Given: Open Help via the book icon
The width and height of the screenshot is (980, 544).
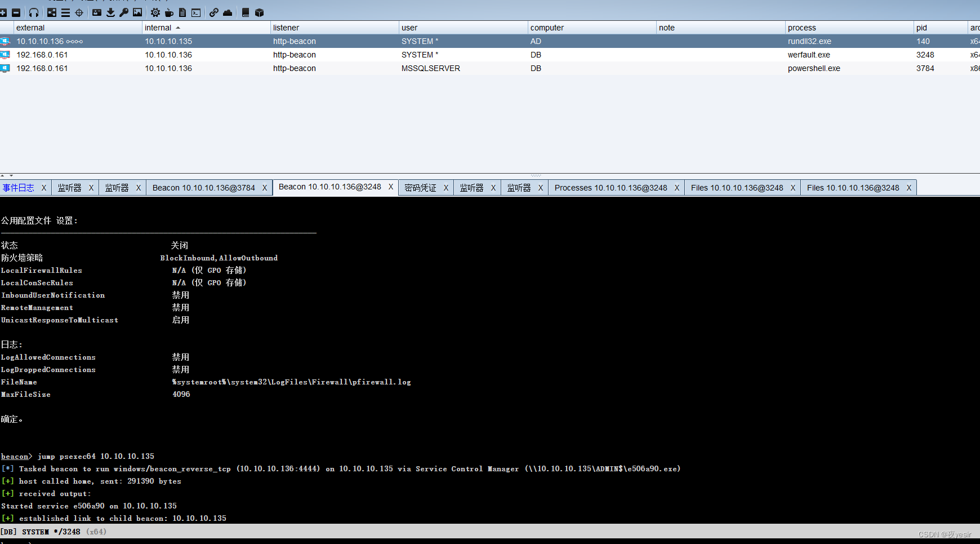Looking at the screenshot, I should click(246, 12).
